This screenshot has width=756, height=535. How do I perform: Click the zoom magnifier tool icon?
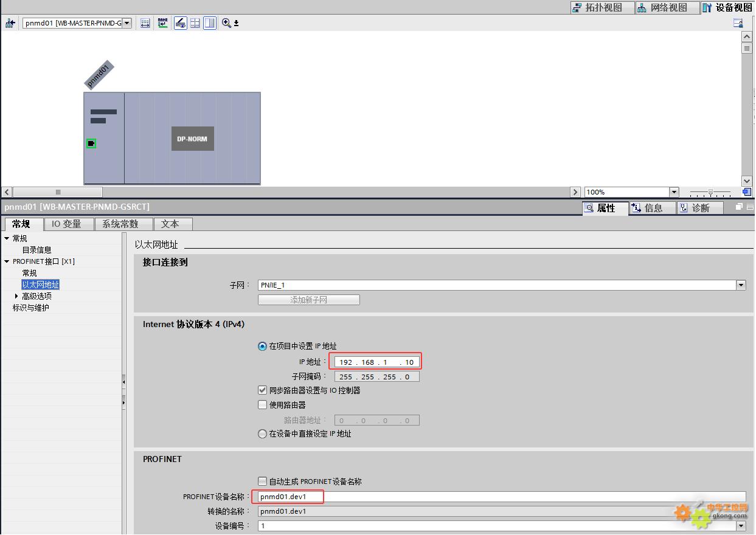pyautogui.click(x=226, y=23)
